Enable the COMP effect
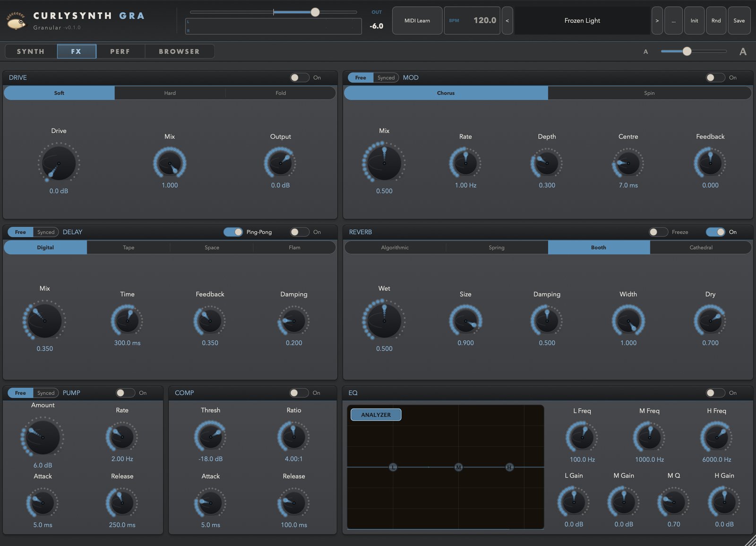 coord(299,393)
